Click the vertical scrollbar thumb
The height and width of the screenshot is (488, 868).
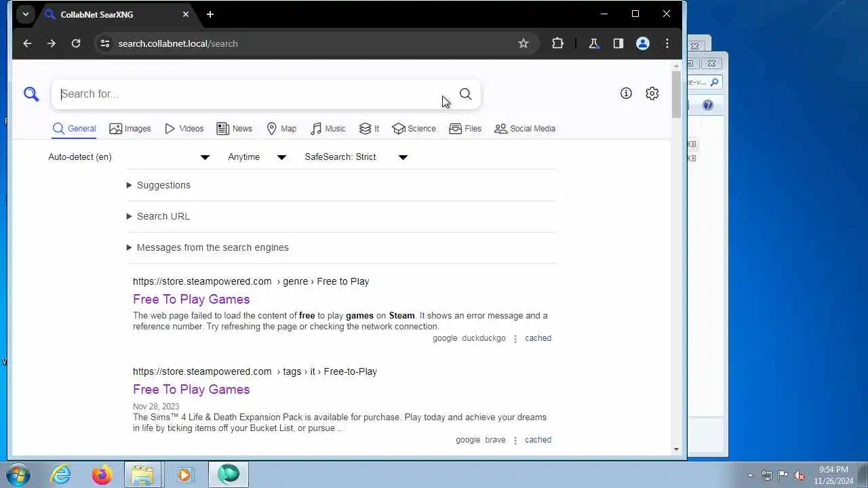coord(676,94)
